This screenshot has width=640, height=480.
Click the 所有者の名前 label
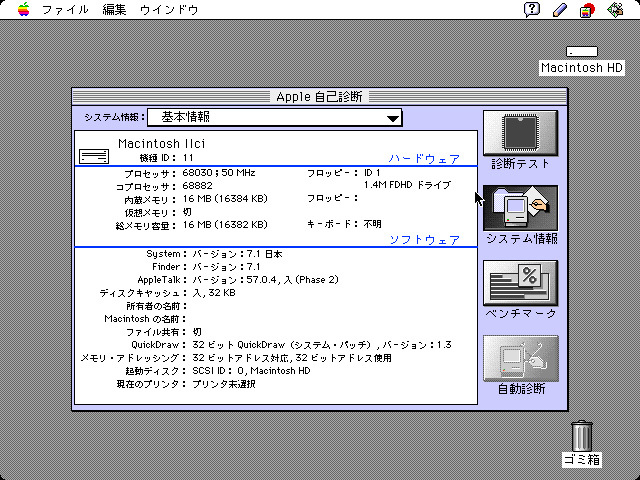click(x=156, y=306)
